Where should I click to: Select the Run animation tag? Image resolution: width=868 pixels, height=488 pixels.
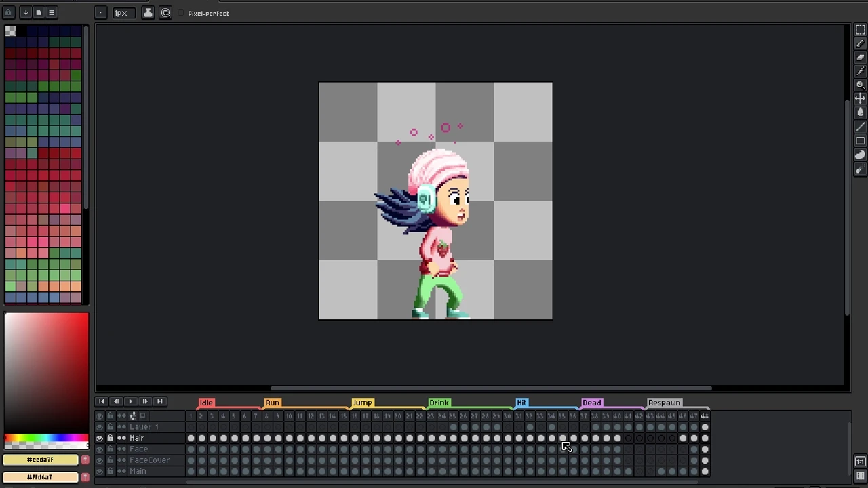coord(272,403)
